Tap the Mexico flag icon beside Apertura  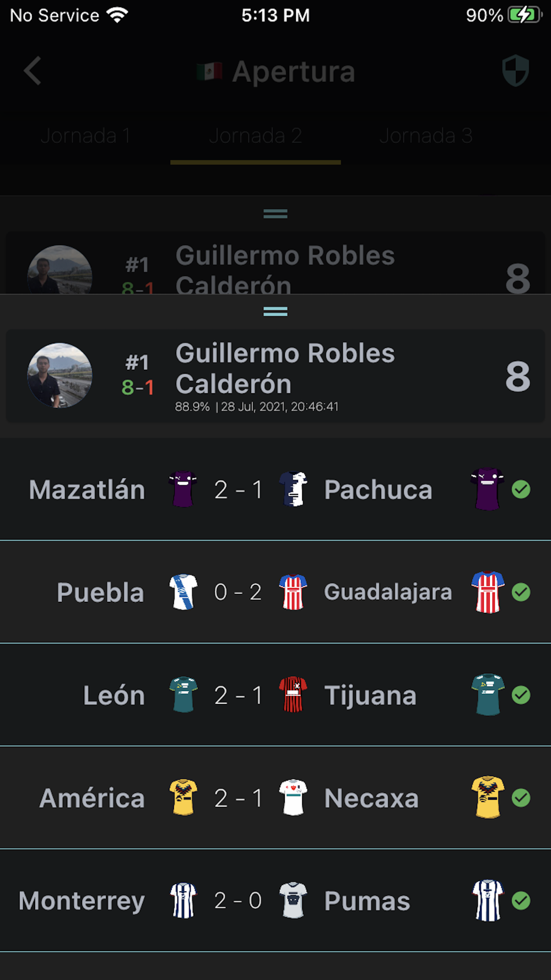click(210, 71)
